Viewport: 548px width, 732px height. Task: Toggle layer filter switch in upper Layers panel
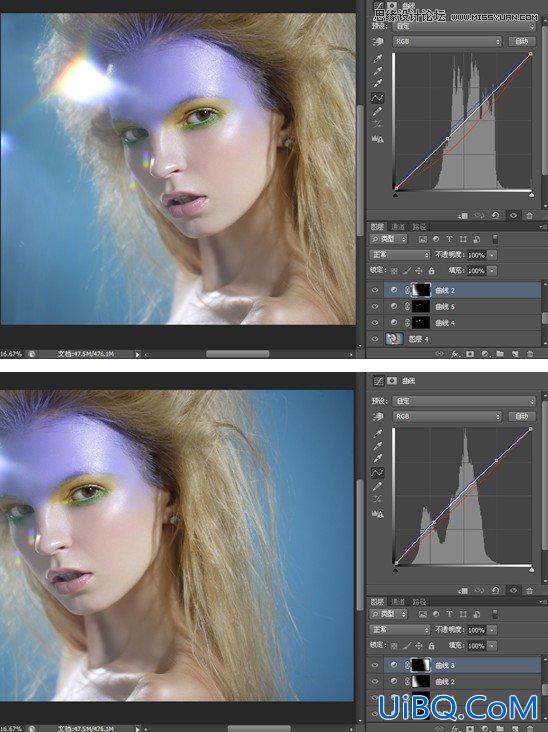coord(495,239)
